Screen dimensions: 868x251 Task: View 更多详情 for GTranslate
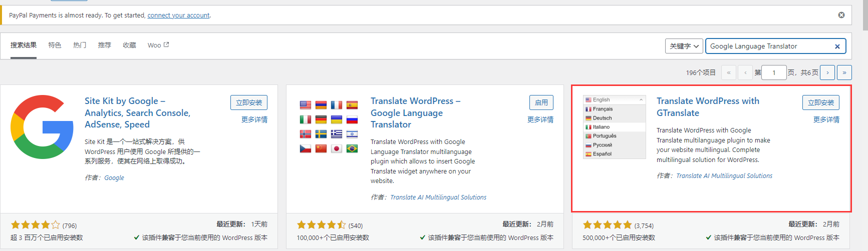[826, 119]
